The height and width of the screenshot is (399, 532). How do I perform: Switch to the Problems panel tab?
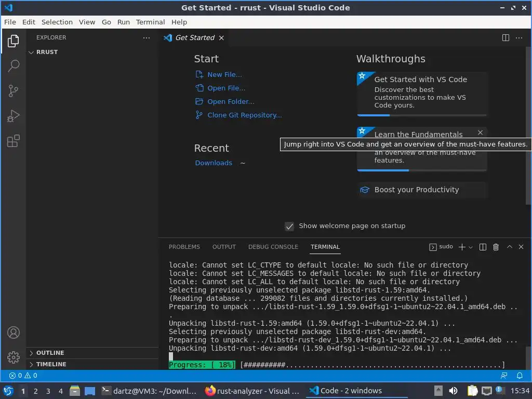coord(184,247)
